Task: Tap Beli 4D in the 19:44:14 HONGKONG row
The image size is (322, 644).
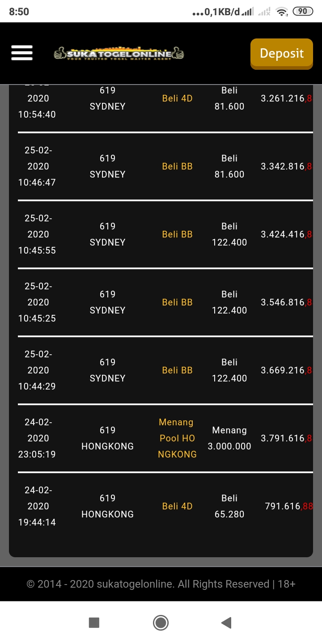Action: coord(177,506)
